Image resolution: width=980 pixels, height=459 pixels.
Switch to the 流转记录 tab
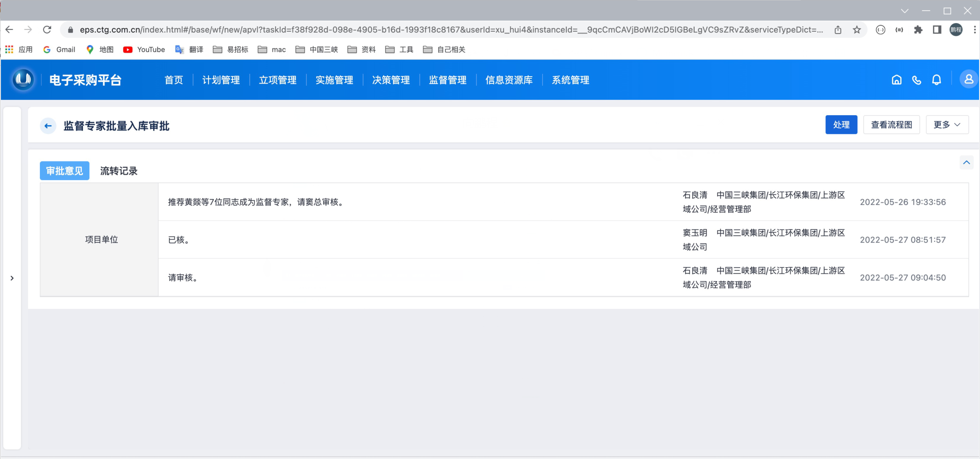tap(119, 171)
